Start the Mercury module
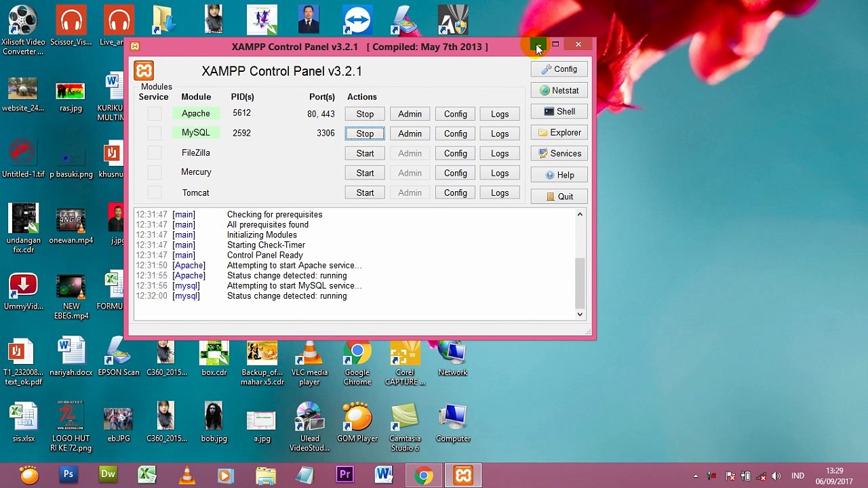Image resolution: width=868 pixels, height=488 pixels. (365, 173)
